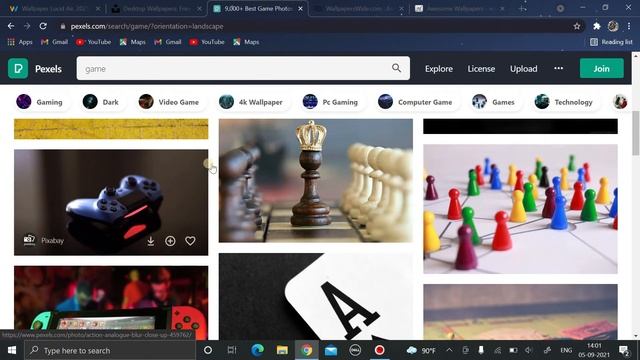
Task: Reload the Pexels page
Action: pyautogui.click(x=43, y=26)
